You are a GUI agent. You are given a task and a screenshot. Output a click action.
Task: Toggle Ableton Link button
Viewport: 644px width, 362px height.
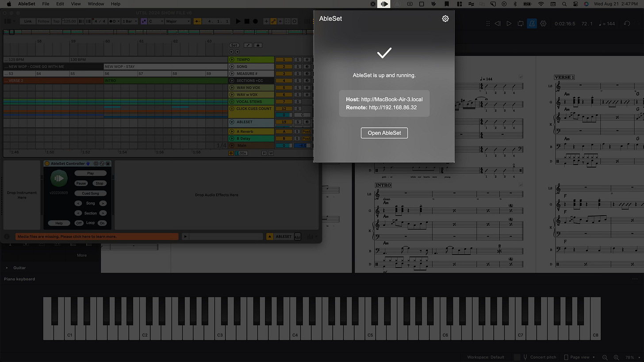pos(28,21)
